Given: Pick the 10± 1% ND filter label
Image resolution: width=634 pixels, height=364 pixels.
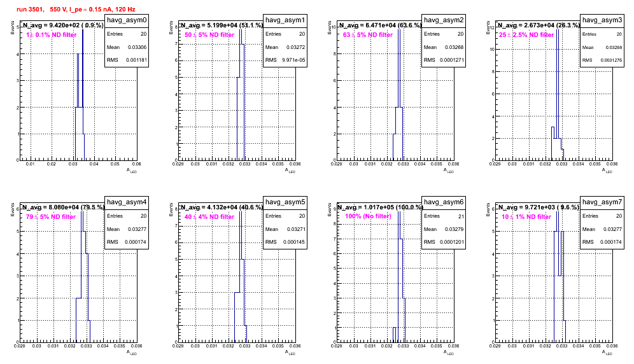Looking at the screenshot, I should tap(526, 217).
